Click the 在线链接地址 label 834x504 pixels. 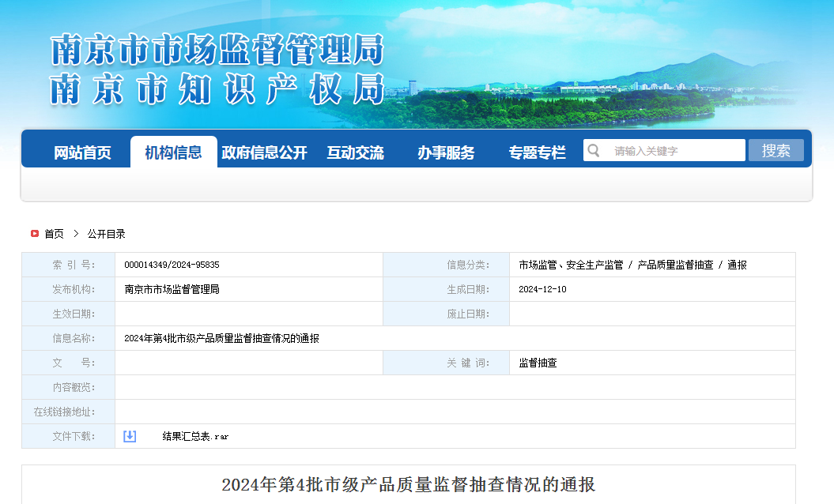click(64, 412)
